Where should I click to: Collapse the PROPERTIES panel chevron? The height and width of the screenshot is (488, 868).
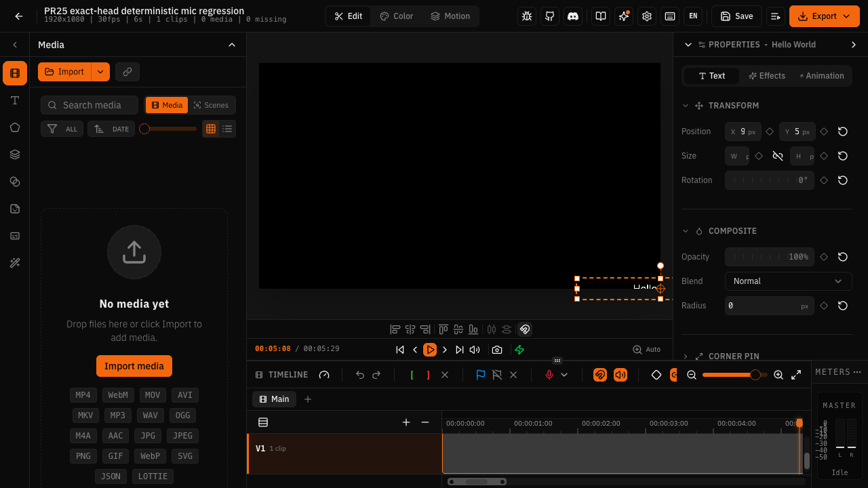pyautogui.click(x=688, y=45)
